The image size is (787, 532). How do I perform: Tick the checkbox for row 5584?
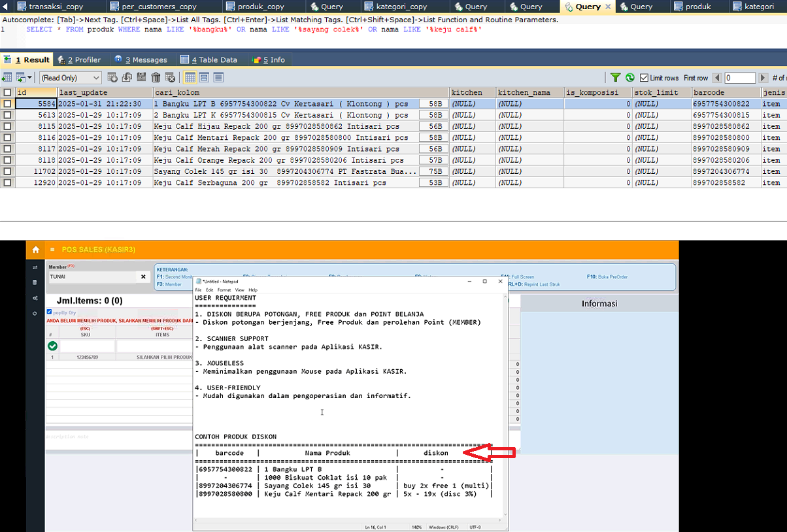(x=7, y=104)
